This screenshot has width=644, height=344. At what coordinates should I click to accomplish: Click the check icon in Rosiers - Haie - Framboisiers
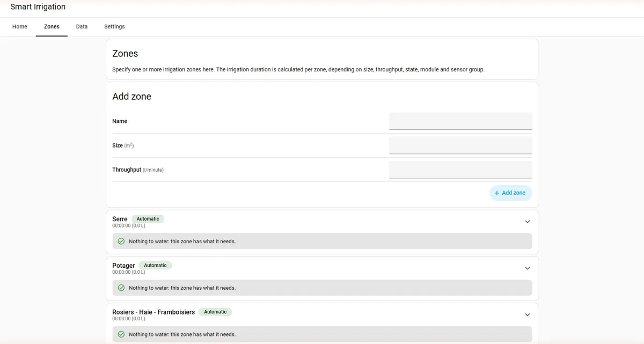coord(121,334)
